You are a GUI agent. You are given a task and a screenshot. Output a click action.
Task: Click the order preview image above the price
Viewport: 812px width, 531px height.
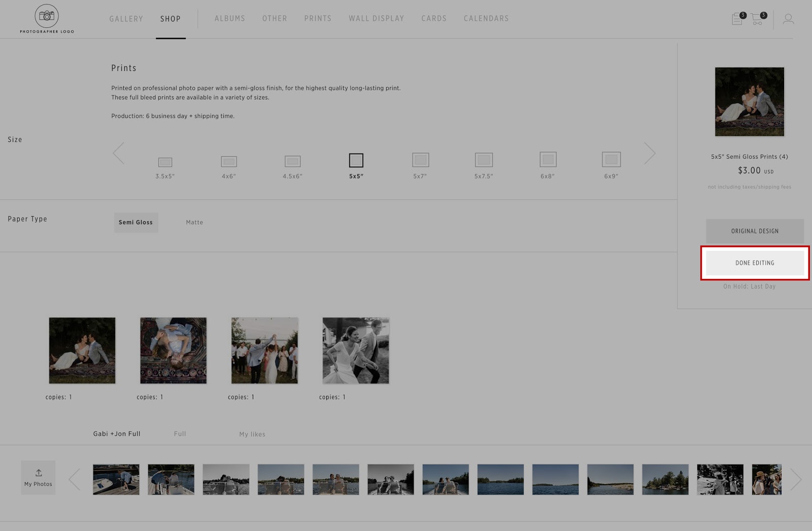point(750,101)
